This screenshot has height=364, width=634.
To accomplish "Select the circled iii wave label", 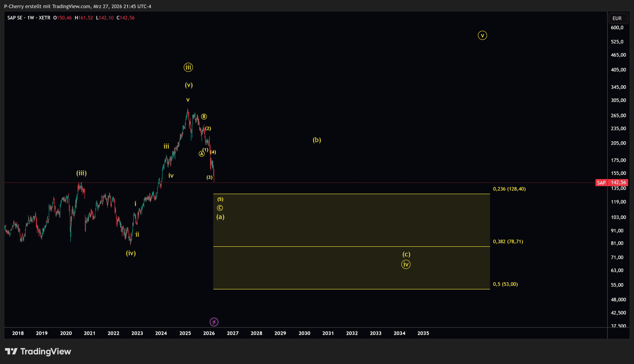I will (x=188, y=67).
